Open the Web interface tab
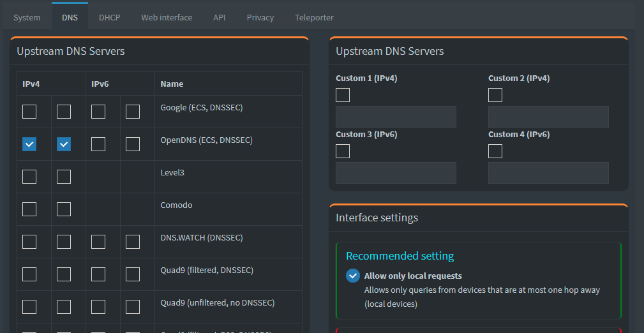Image resolution: width=644 pixels, height=333 pixels. (167, 17)
